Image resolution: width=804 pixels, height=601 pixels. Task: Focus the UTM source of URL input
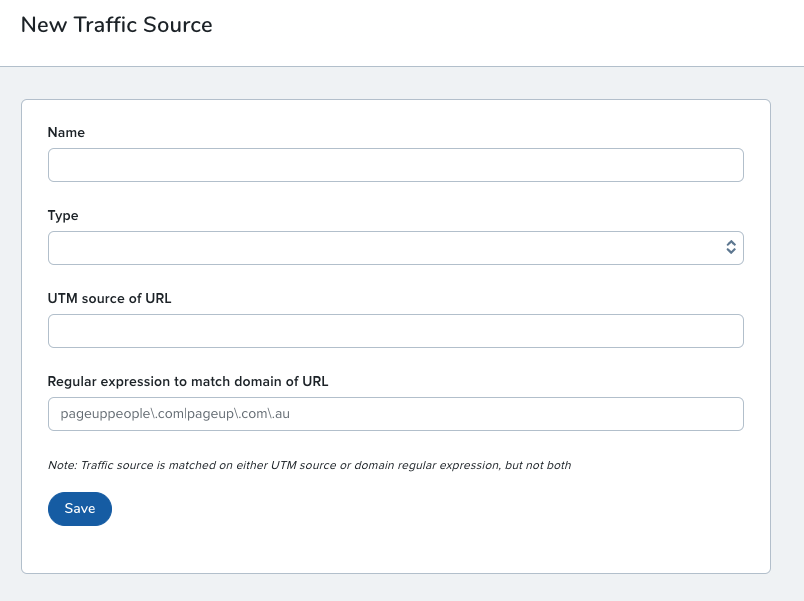pos(395,331)
